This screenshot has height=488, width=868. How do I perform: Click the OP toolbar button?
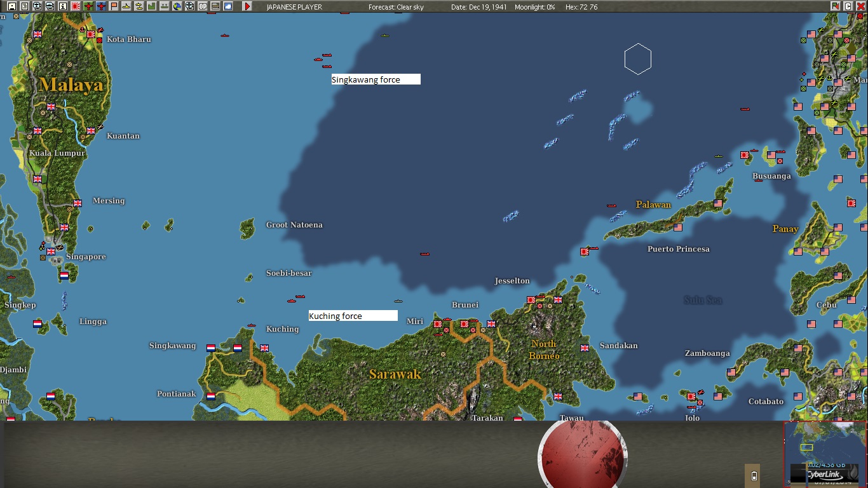click(203, 6)
